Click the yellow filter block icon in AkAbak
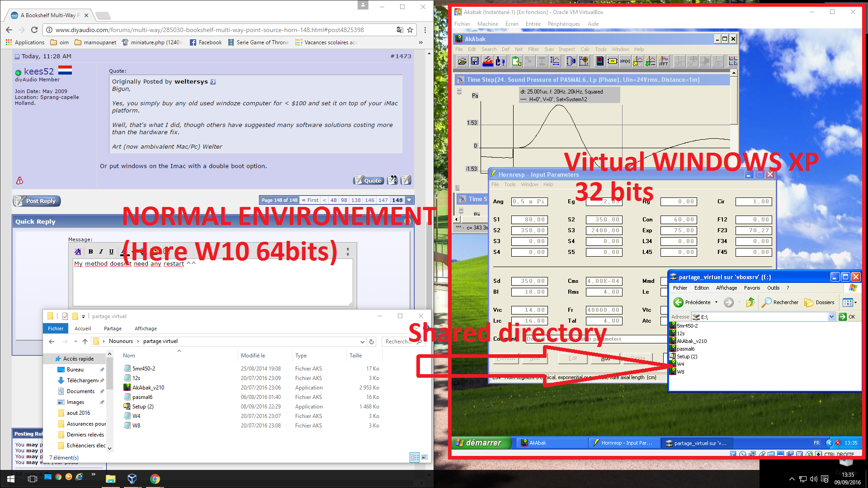This screenshot has height=488, width=868. pyautogui.click(x=613, y=61)
